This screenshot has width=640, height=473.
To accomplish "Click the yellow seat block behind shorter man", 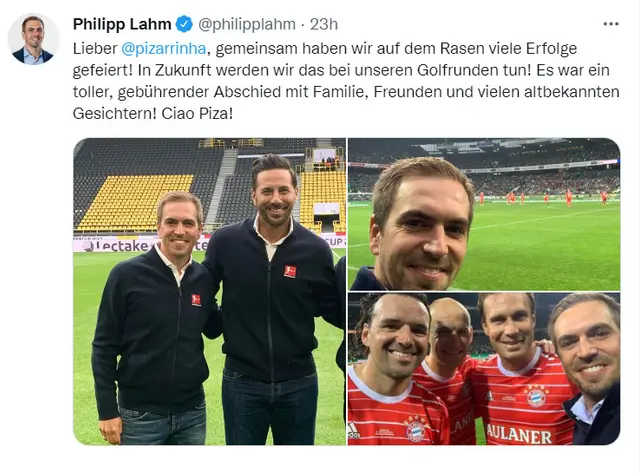I will (x=135, y=202).
